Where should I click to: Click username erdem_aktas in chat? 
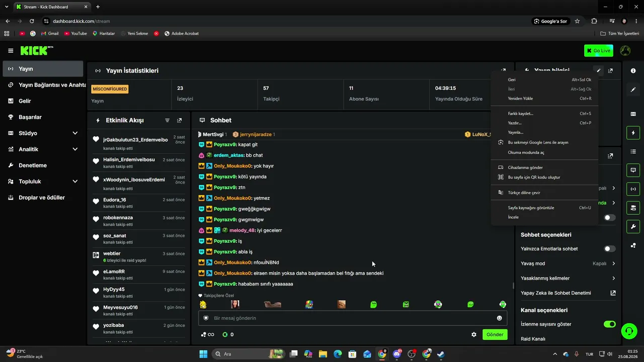click(x=229, y=155)
